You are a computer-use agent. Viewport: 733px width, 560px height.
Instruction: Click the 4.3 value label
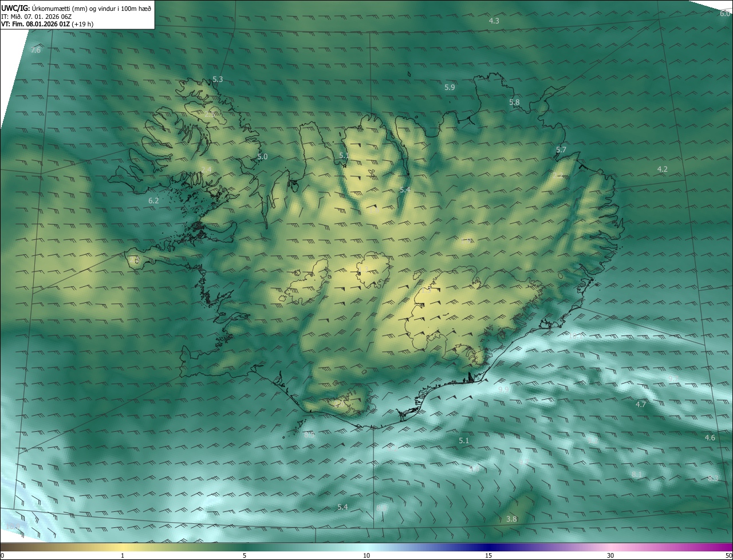tap(494, 21)
